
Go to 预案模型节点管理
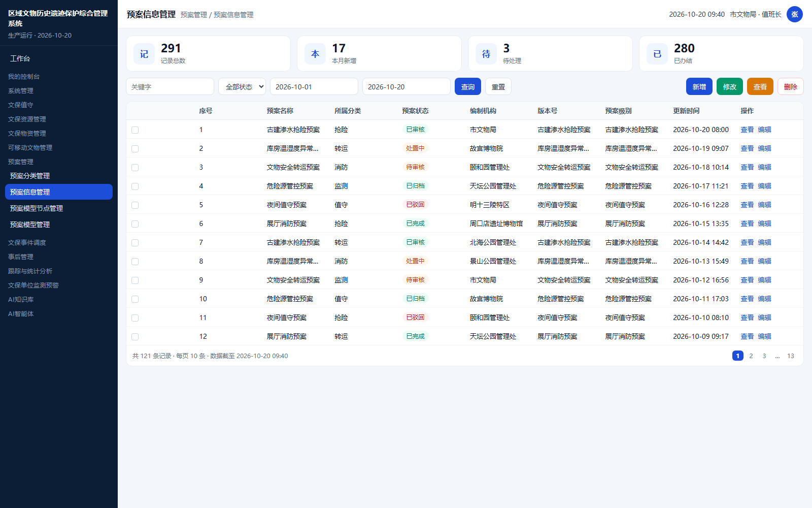click(59, 208)
